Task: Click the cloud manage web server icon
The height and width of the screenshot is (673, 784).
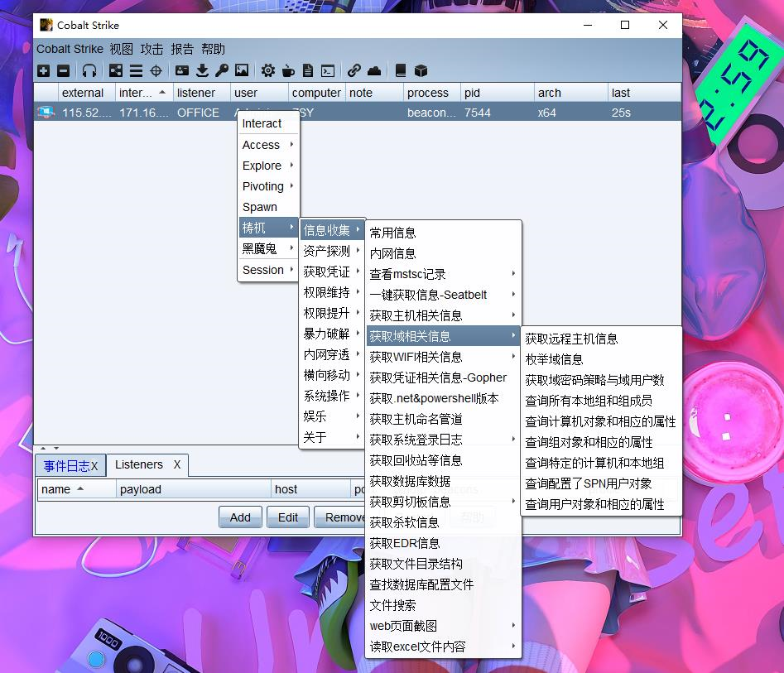Action: 374,71
